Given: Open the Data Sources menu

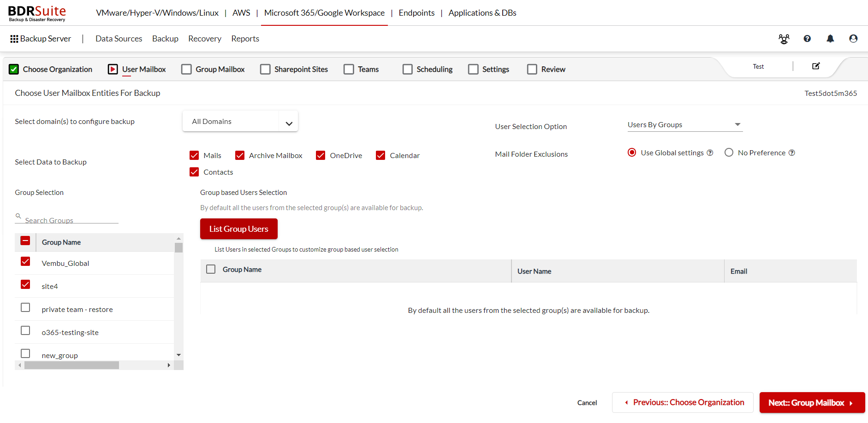Looking at the screenshot, I should (x=119, y=39).
